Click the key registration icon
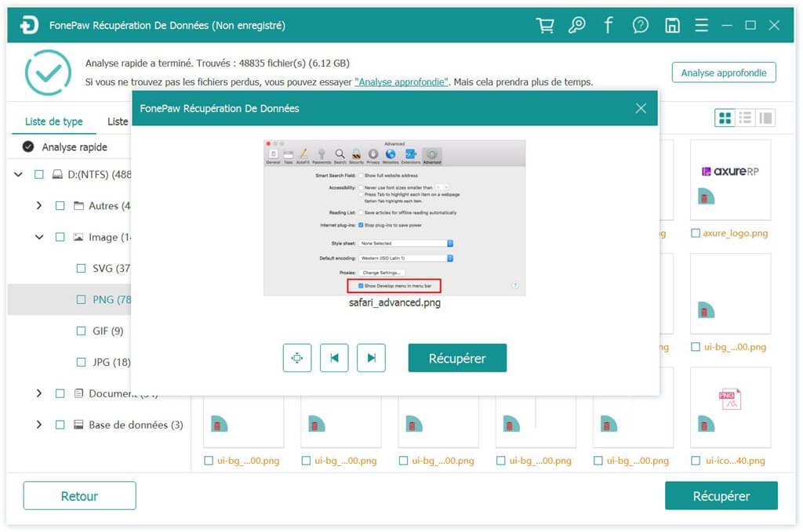The height and width of the screenshot is (532, 803). 576,25
